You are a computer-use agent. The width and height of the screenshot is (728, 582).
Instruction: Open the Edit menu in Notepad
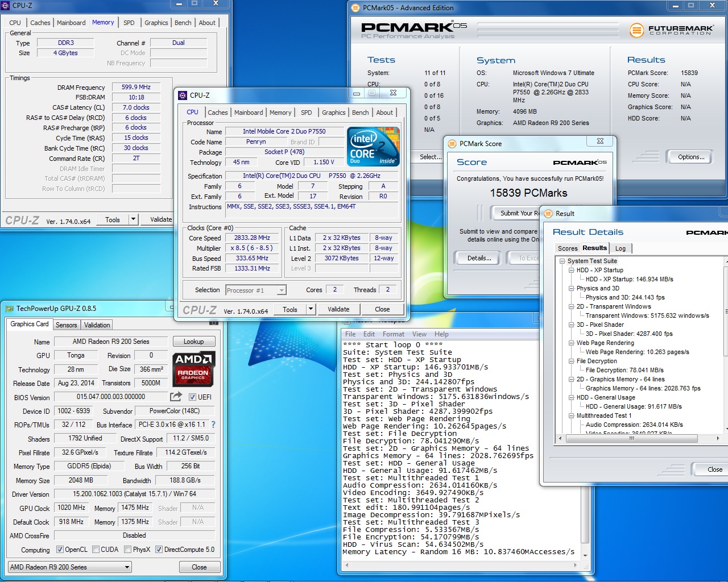369,334
